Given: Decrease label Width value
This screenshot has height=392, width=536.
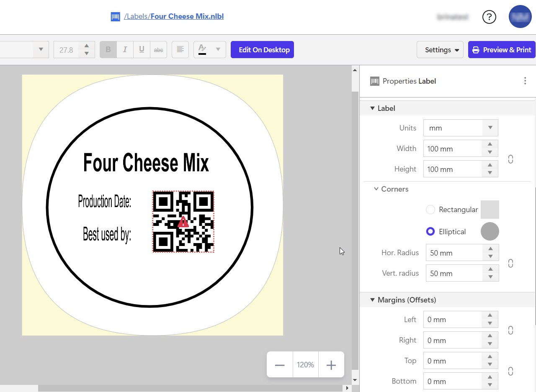Looking at the screenshot, I should click(x=490, y=153).
